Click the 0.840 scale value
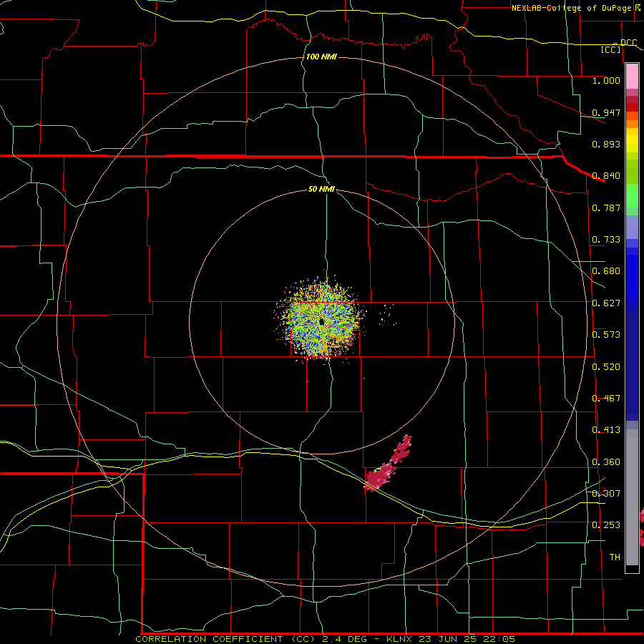This screenshot has width=644, height=644. pyautogui.click(x=606, y=176)
